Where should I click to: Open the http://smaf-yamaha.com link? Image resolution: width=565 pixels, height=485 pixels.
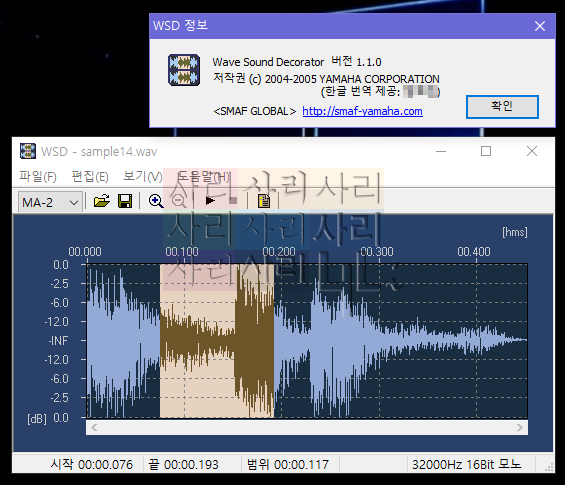(362, 111)
